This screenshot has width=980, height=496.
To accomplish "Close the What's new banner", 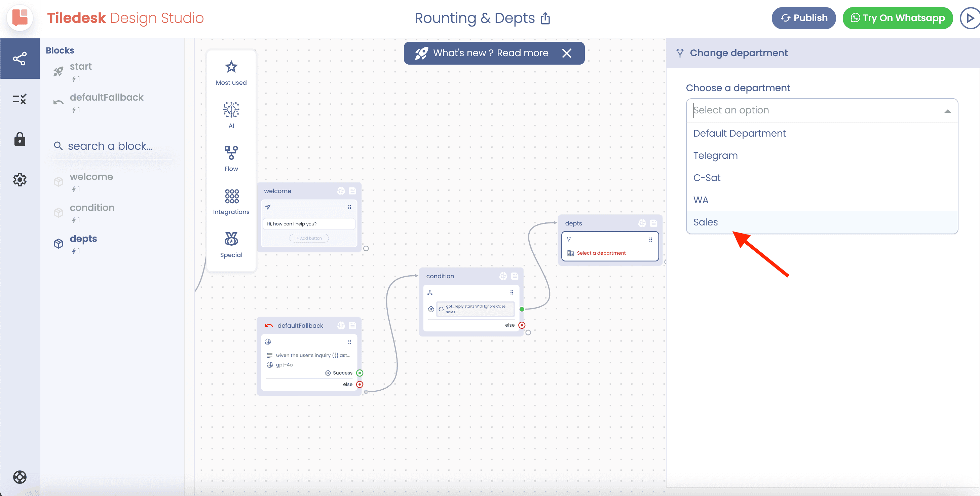I will (566, 53).
